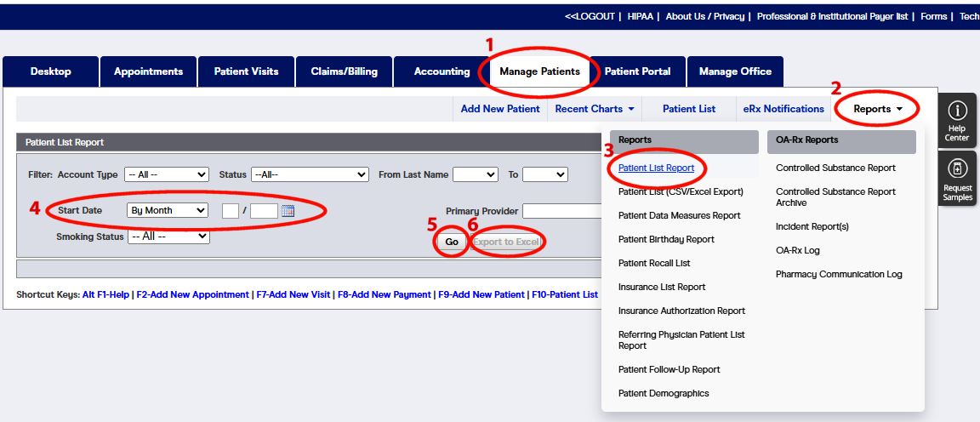Viewport: 980px width, 422px height.
Task: Open the Status filter dropdown
Action: coord(309,174)
